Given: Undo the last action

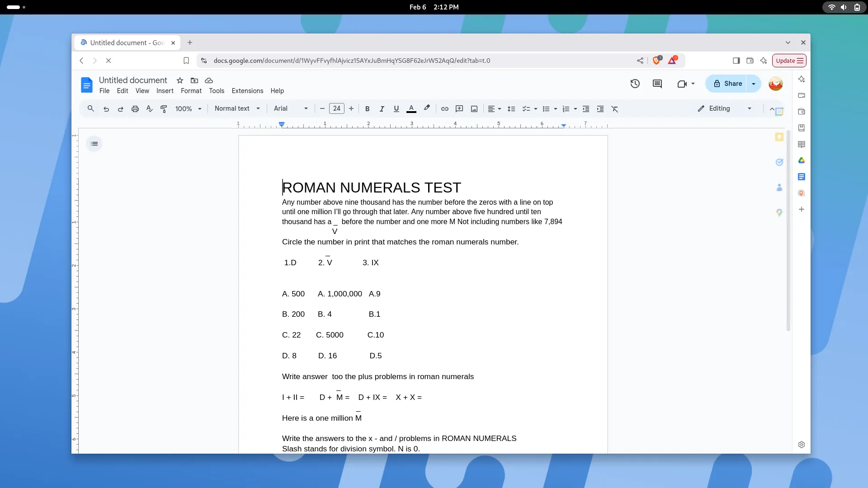Looking at the screenshot, I should (x=106, y=109).
